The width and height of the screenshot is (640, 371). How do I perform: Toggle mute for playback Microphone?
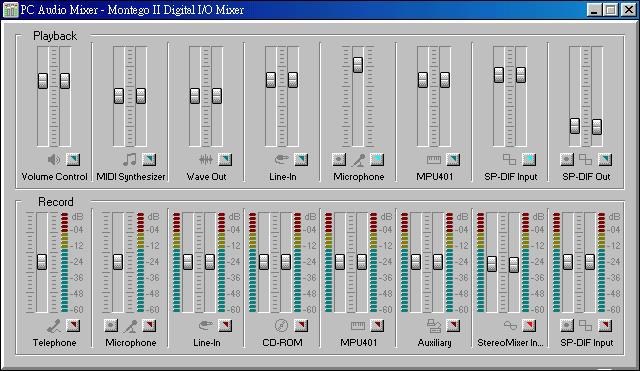pos(377,160)
